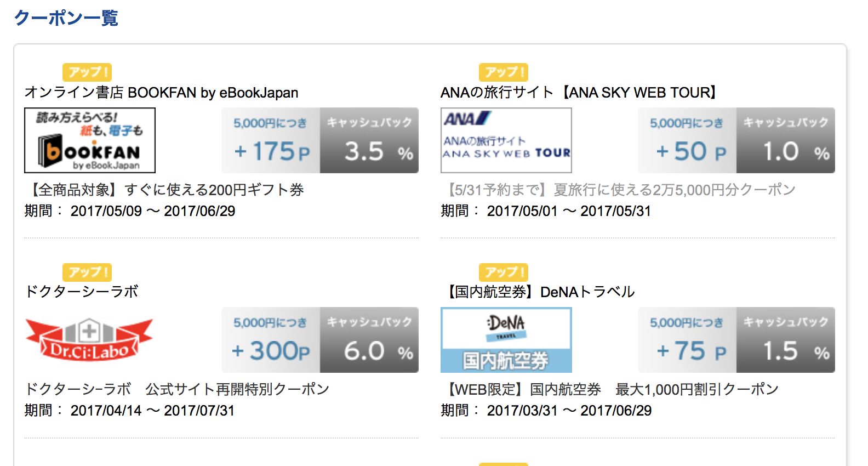Click the 1.0% cashback box for ANA
The width and height of the screenshot is (868, 466).
(x=786, y=140)
